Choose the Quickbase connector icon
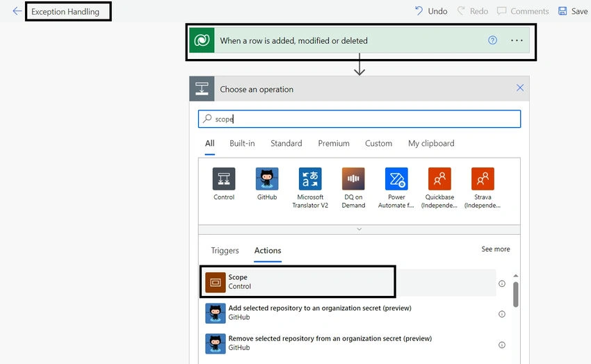Image resolution: width=591 pixels, height=364 pixels. point(439,179)
